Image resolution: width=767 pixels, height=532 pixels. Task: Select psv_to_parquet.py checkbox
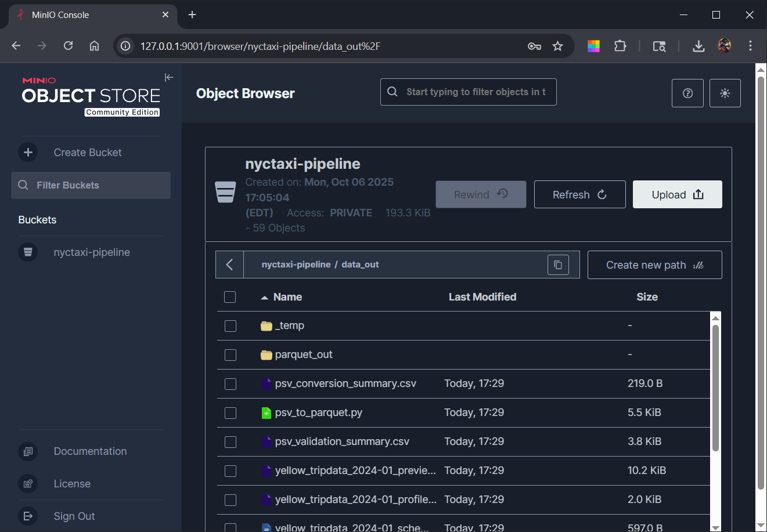pyautogui.click(x=231, y=413)
